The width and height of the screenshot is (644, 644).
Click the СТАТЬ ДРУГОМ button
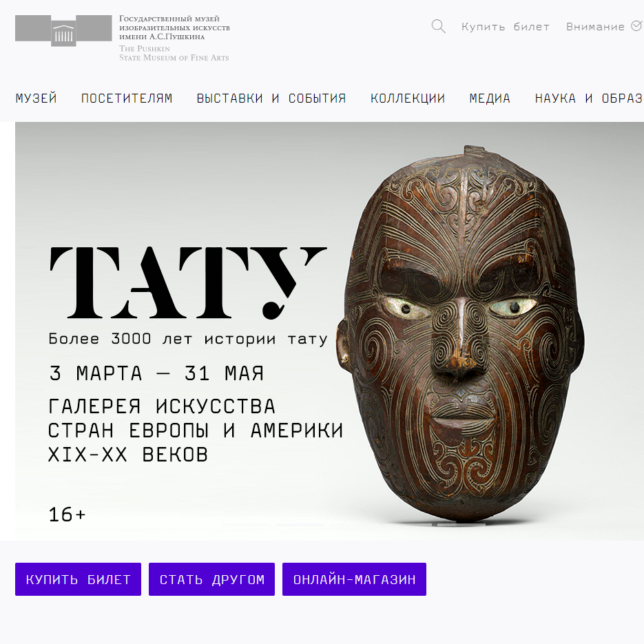[x=211, y=579]
